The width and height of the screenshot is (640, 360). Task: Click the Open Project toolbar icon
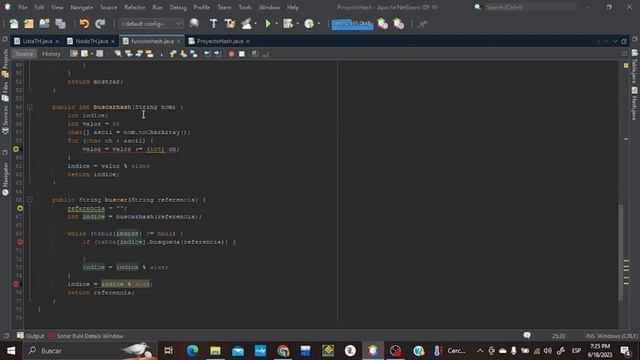[44, 24]
